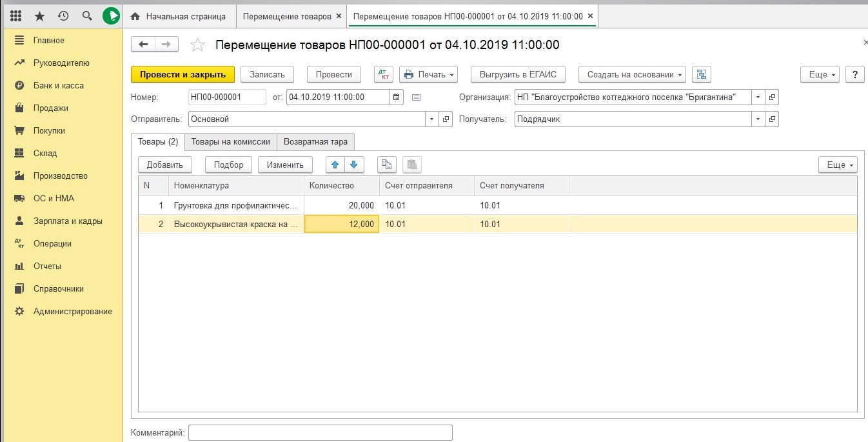The height and width of the screenshot is (442, 868).
Task: Switch to Возвратная тара tab
Action: coord(316,142)
